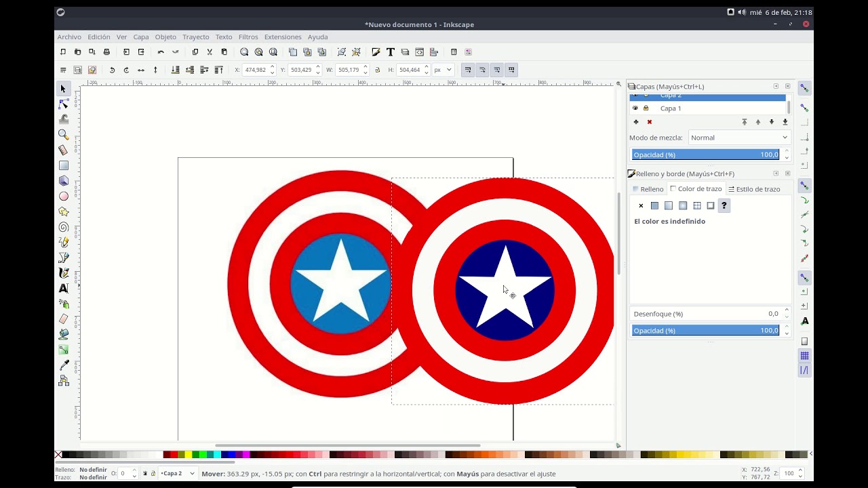
Task: Open the Trayecto menu
Action: point(196,37)
